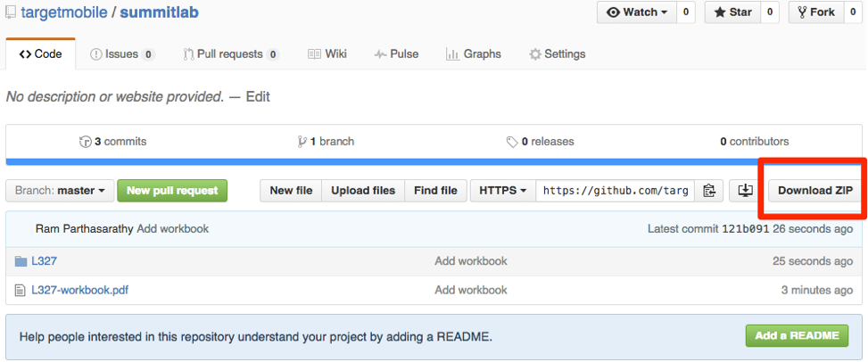The image size is (868, 362).
Task: Open the Branch: master dropdown
Action: tap(60, 191)
